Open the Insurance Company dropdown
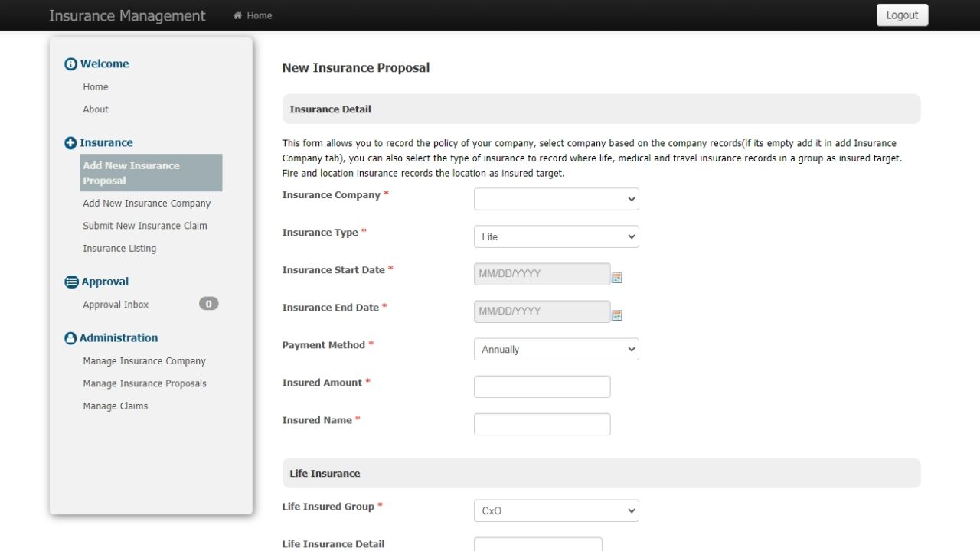Image resolution: width=980 pixels, height=551 pixels. [x=556, y=199]
